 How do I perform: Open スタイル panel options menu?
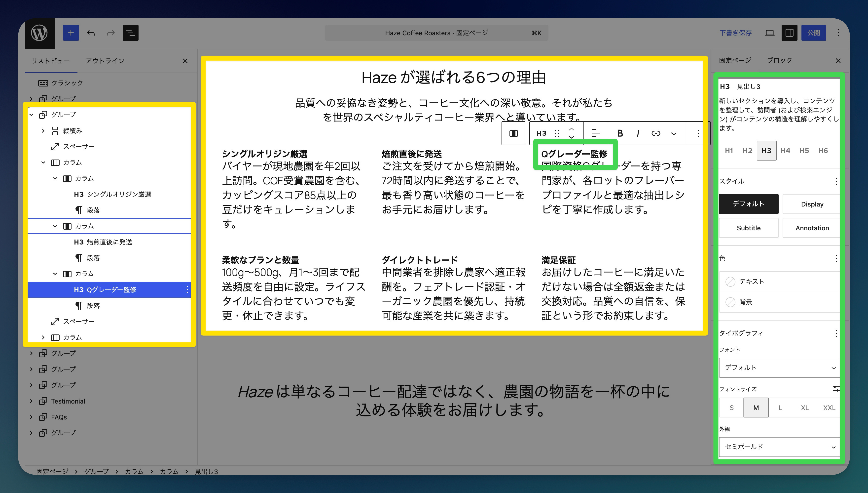pos(836,181)
